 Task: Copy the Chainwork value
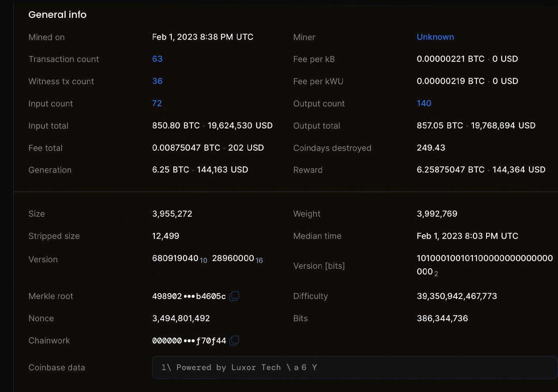pyautogui.click(x=234, y=341)
